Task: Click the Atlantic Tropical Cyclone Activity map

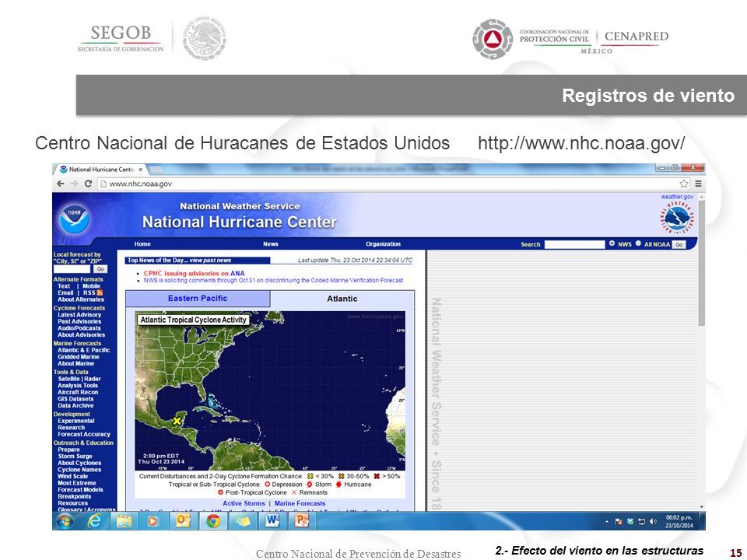Action: [270, 390]
